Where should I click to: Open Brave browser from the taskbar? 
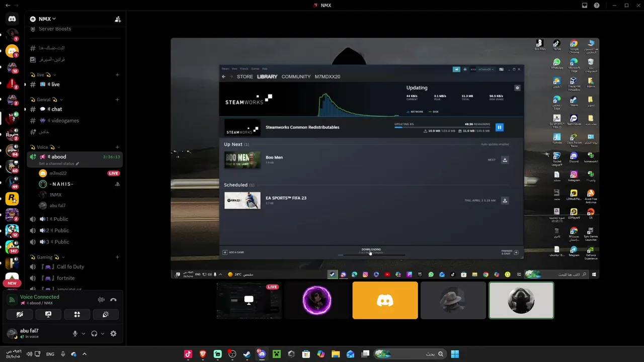pyautogui.click(x=203, y=354)
